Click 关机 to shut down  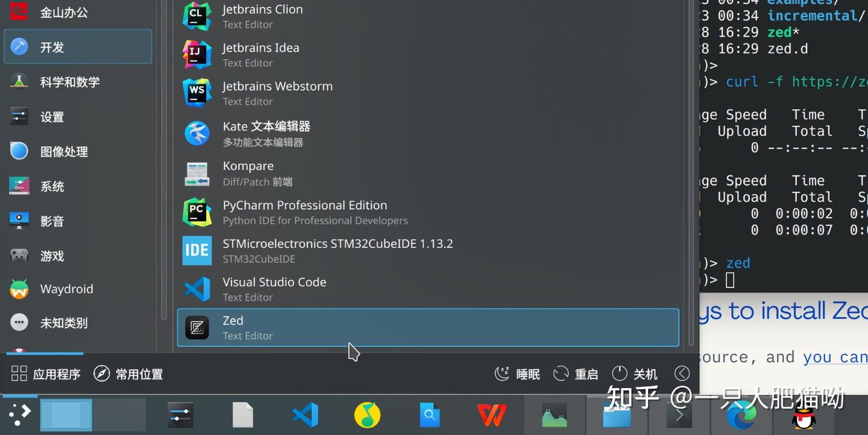635,374
